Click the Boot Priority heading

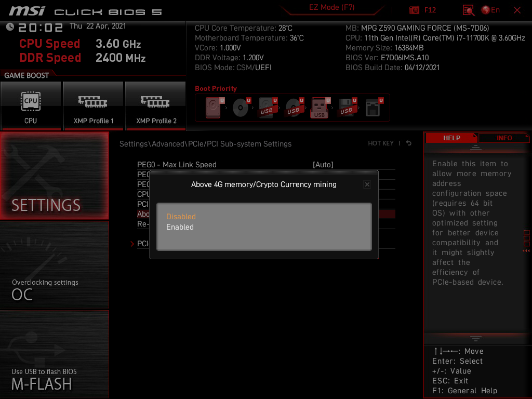(x=216, y=88)
